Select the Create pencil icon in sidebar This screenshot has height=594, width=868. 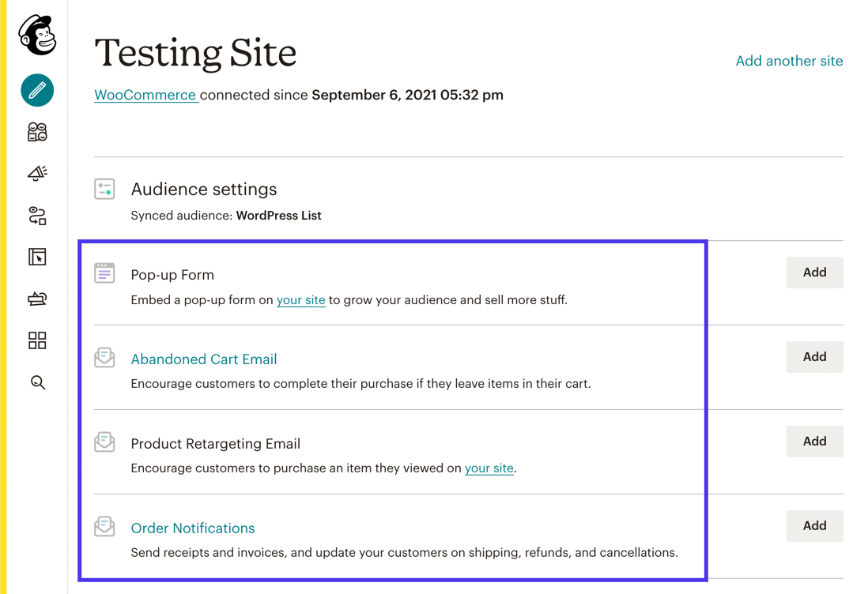pyautogui.click(x=36, y=90)
